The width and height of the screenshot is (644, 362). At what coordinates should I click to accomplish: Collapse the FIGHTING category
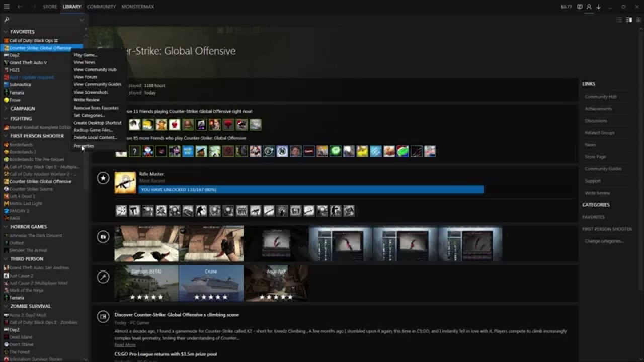tap(6, 118)
